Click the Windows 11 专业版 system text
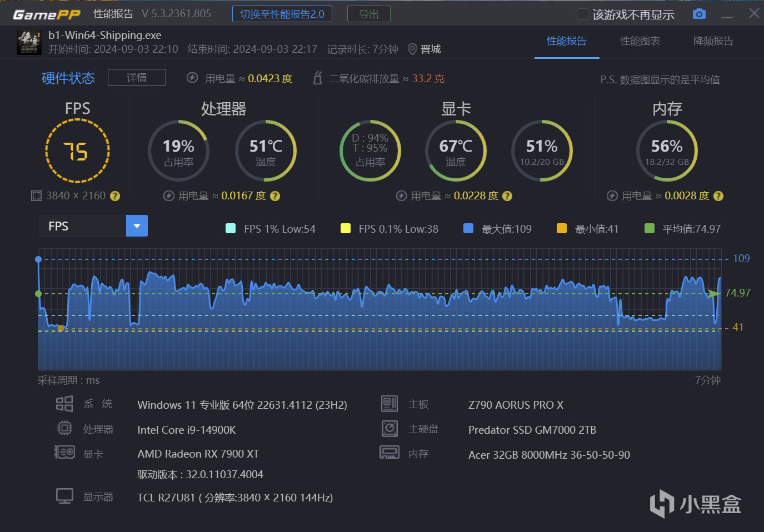 (242, 405)
